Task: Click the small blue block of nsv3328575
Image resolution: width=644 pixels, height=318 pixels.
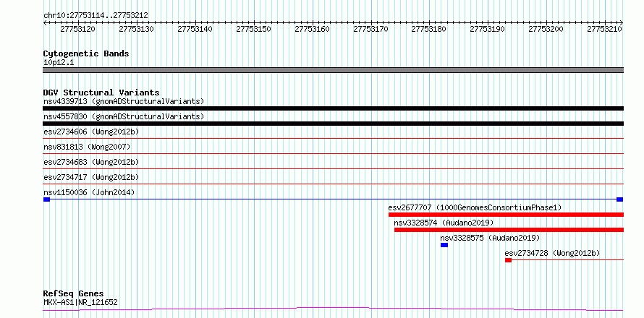Action: pyautogui.click(x=444, y=245)
